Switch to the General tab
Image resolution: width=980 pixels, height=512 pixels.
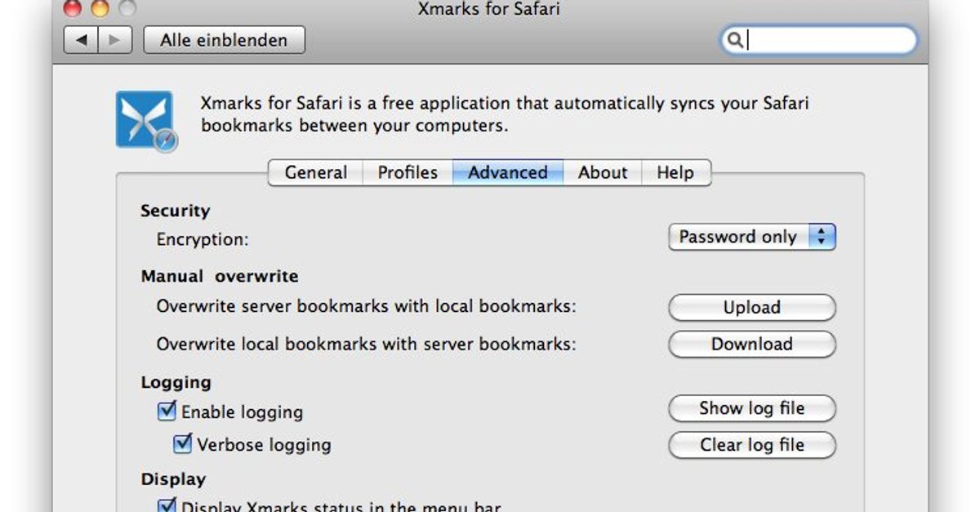[x=315, y=172]
